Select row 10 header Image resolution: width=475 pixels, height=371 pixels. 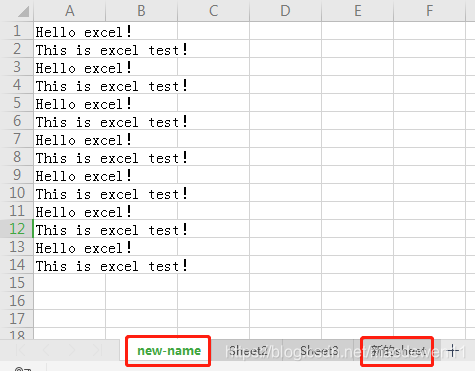pyautogui.click(x=17, y=193)
